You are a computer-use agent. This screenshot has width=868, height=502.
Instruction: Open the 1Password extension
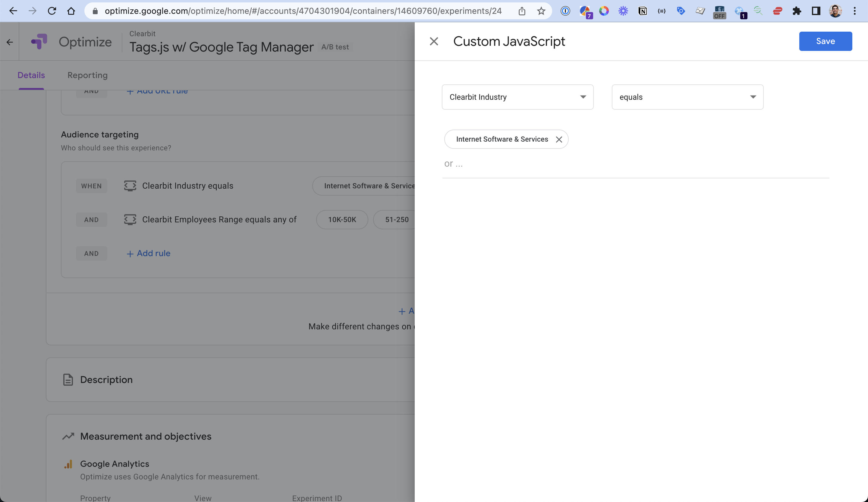[x=565, y=11]
